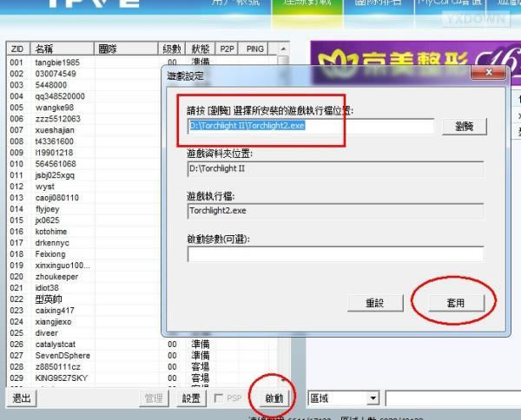
Task: Sort list by PING column header
Action: (254, 49)
